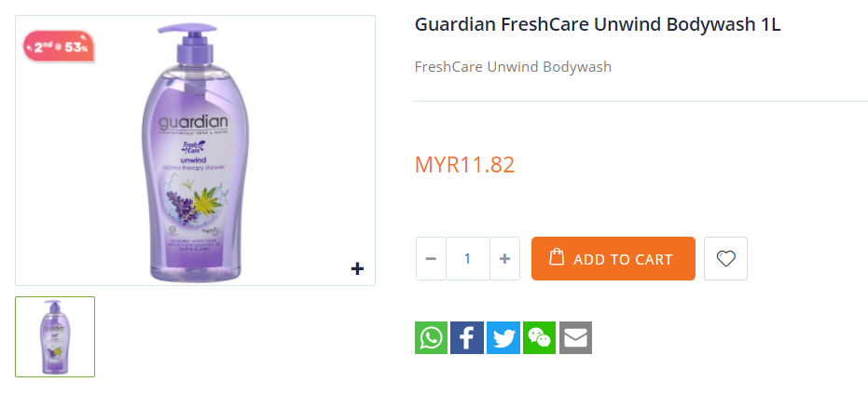This screenshot has width=868, height=396.
Task: Click the FreshCare Unwind Bodywash subtitle
Action: (513, 67)
